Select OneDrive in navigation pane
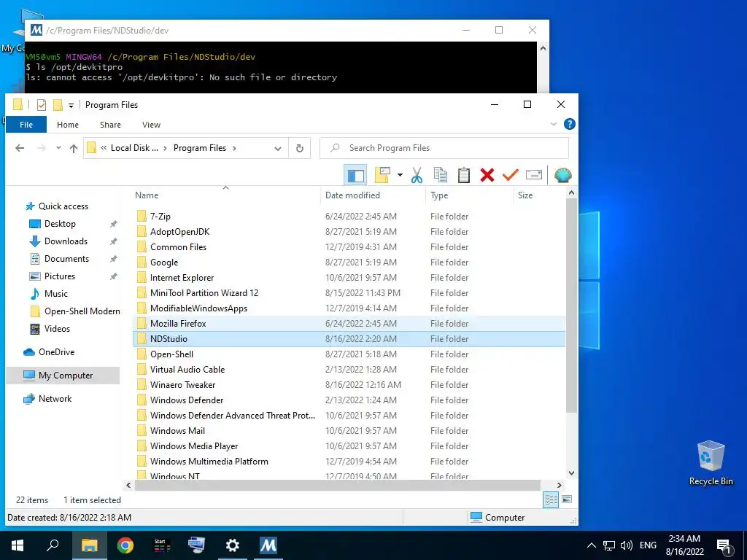 coord(56,352)
